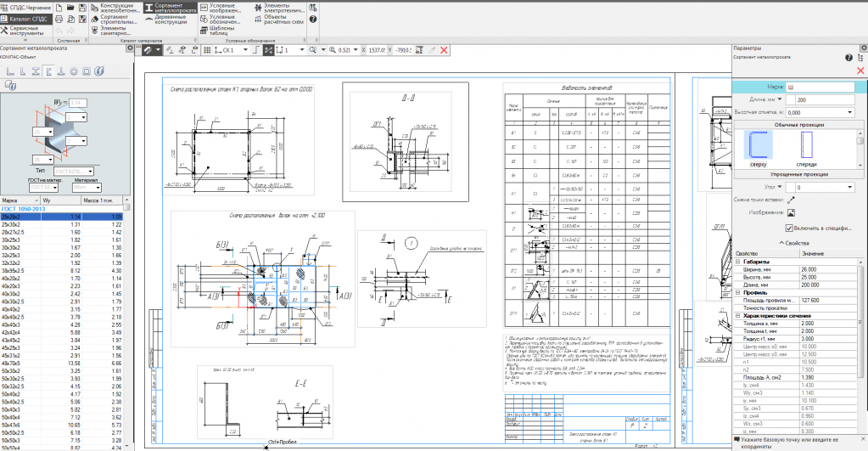Open the height 25 dimension dropdown
This screenshot has height=451, width=868.
coord(50,132)
